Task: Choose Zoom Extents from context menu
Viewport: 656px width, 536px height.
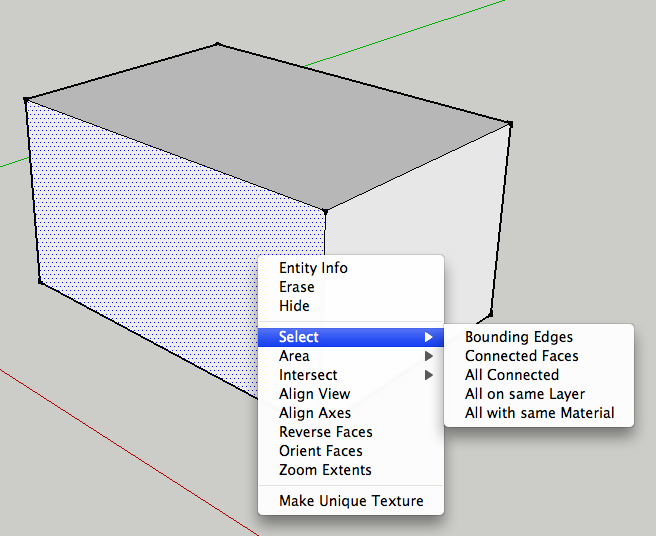Action: pyautogui.click(x=325, y=470)
